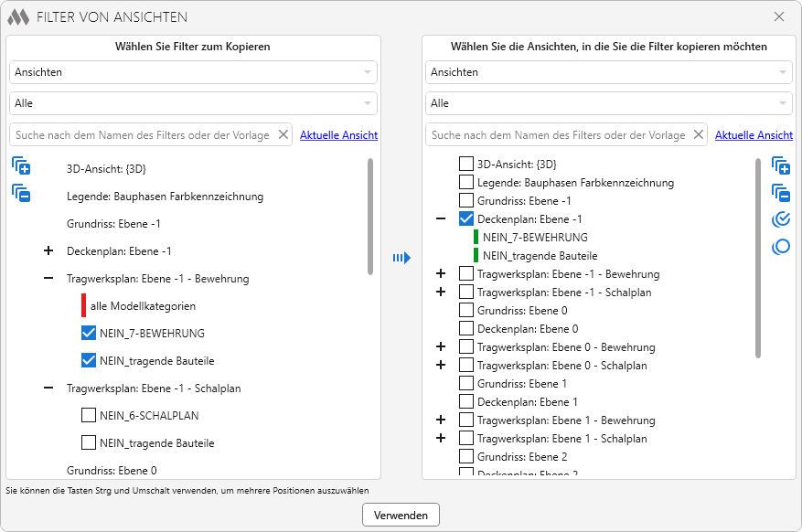Uncheck Deckenplan: Ebene -1 in the right panel
The width and height of the screenshot is (802, 532).
(466, 219)
